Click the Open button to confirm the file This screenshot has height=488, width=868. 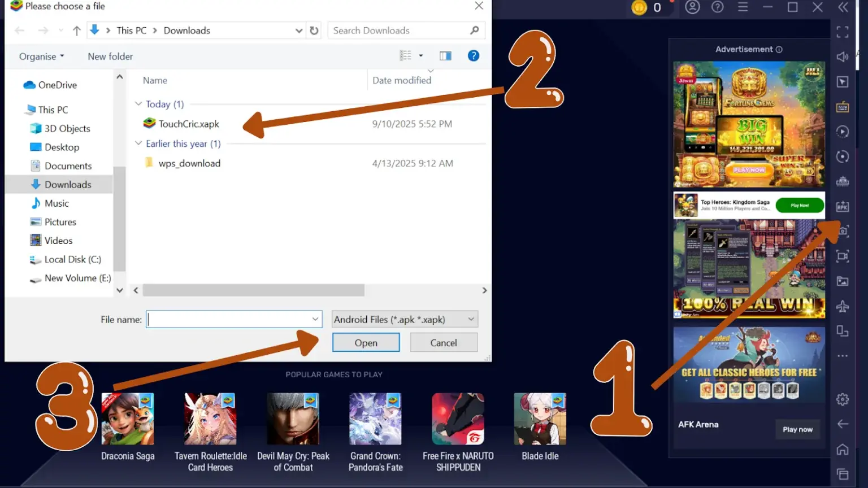click(x=365, y=342)
